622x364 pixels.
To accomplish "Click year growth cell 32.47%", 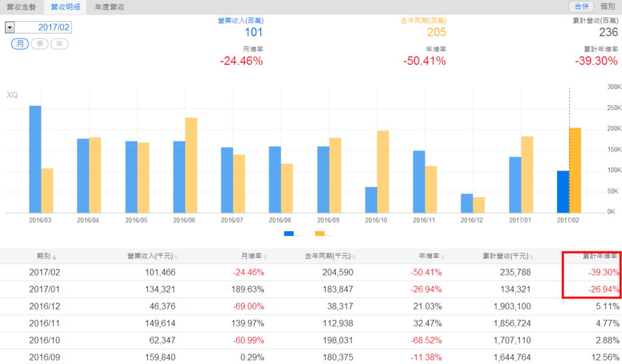I will (427, 323).
